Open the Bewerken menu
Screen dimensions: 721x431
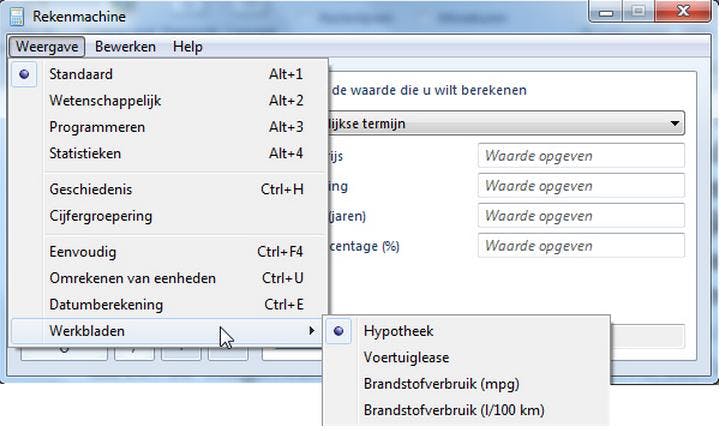coord(125,47)
